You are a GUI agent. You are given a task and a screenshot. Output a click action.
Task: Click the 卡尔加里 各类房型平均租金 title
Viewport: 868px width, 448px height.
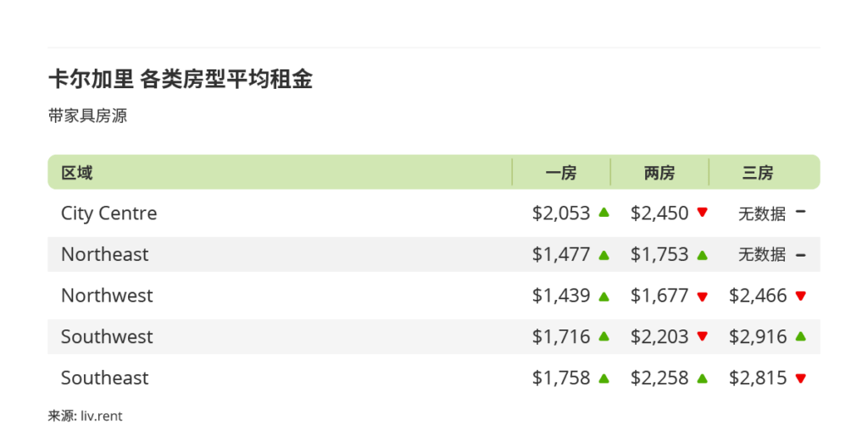pyautogui.click(x=181, y=80)
